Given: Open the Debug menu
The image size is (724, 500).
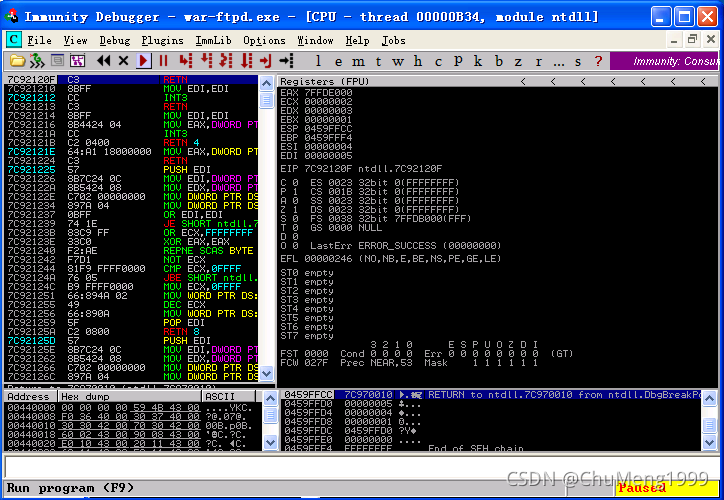Looking at the screenshot, I should 115,41.
